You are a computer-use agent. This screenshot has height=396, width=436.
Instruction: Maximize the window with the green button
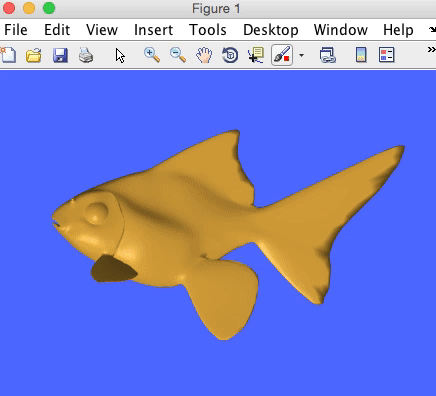tap(49, 8)
